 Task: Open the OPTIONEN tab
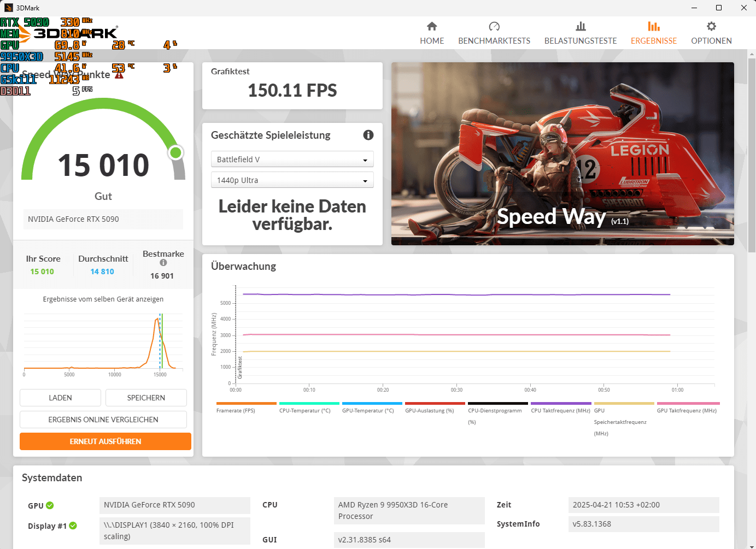point(711,33)
